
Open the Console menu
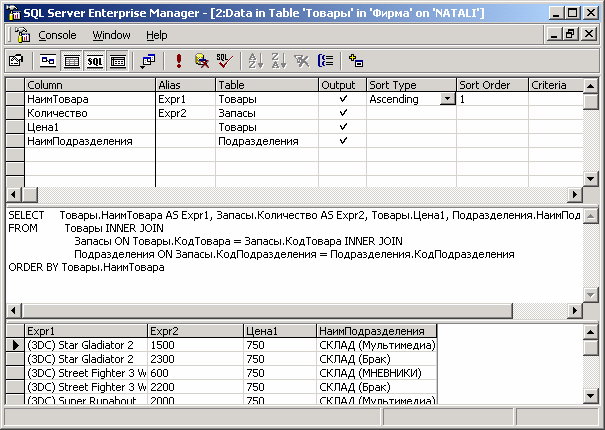[x=57, y=35]
